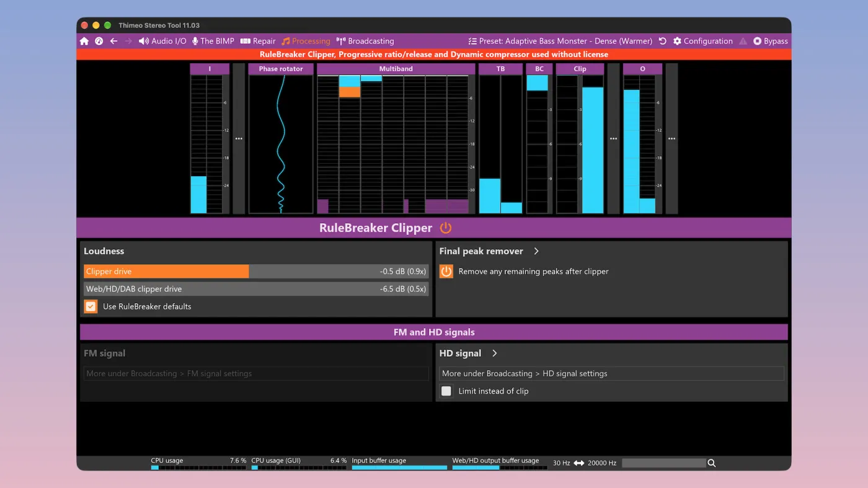Screen dimensions: 868x488
Task: Click the search magnifier icon
Action: [712, 463]
